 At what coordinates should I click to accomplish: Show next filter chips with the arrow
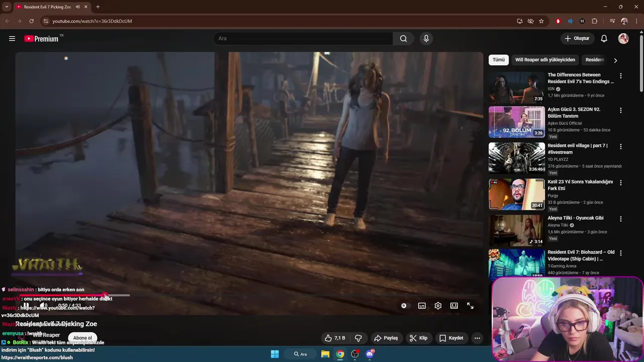pos(615,60)
